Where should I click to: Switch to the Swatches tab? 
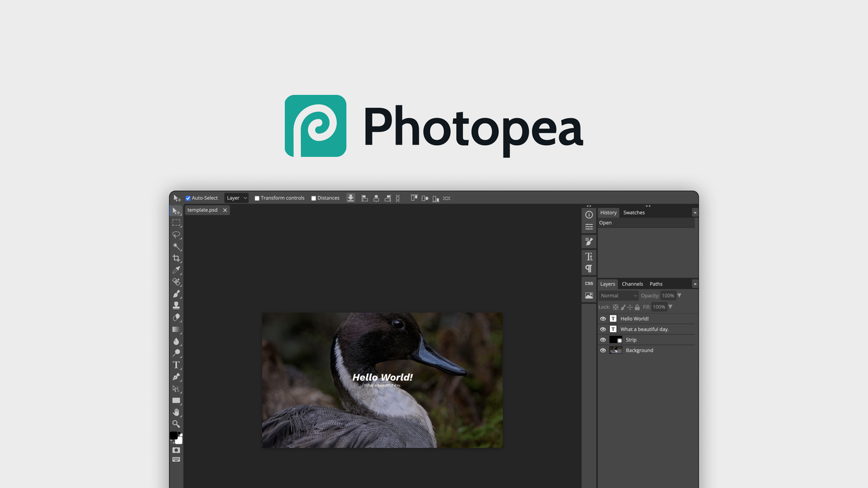pyautogui.click(x=634, y=212)
